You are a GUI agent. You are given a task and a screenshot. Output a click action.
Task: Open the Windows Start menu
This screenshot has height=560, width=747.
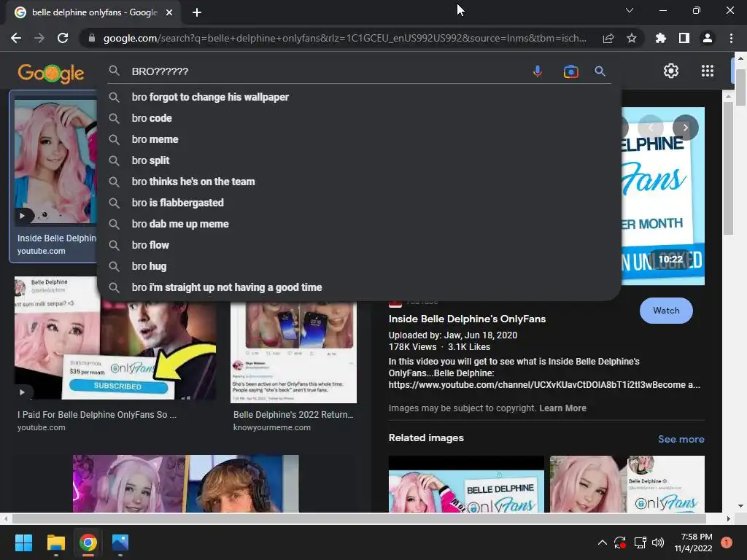(x=23, y=542)
